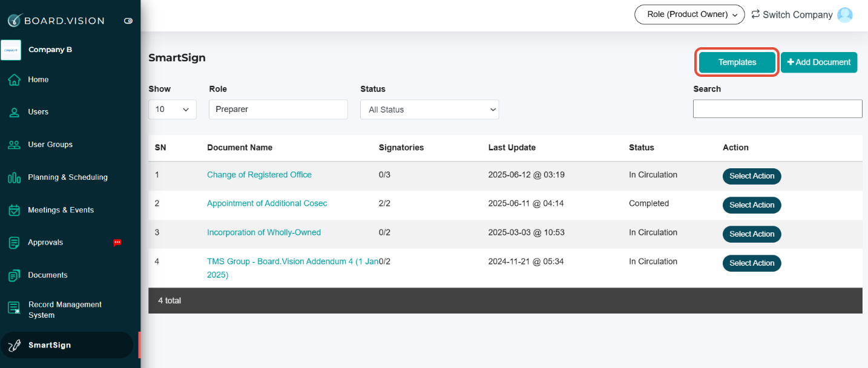Click the Board.Vision logo

56,20
